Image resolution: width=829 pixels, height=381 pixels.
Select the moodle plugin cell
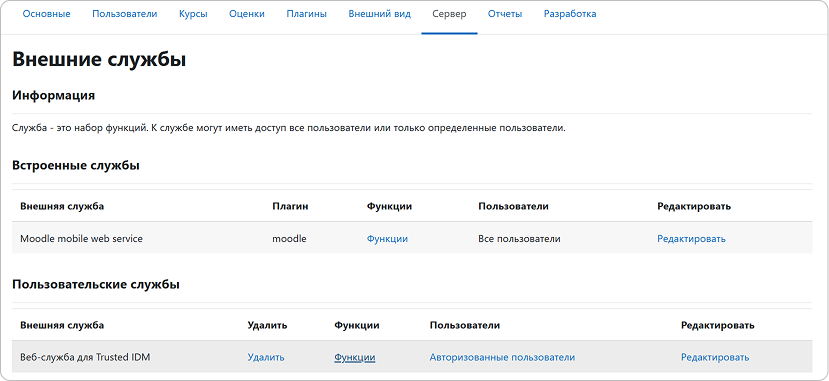tap(289, 239)
